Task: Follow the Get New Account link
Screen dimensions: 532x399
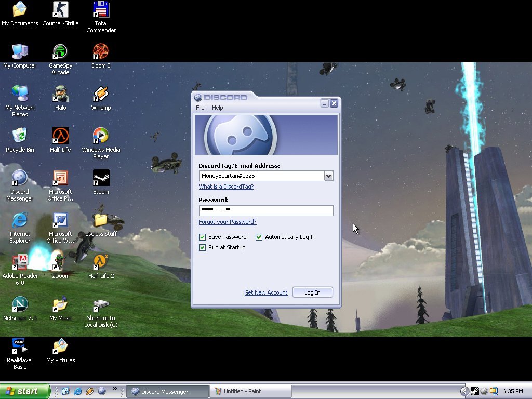Action: point(265,292)
